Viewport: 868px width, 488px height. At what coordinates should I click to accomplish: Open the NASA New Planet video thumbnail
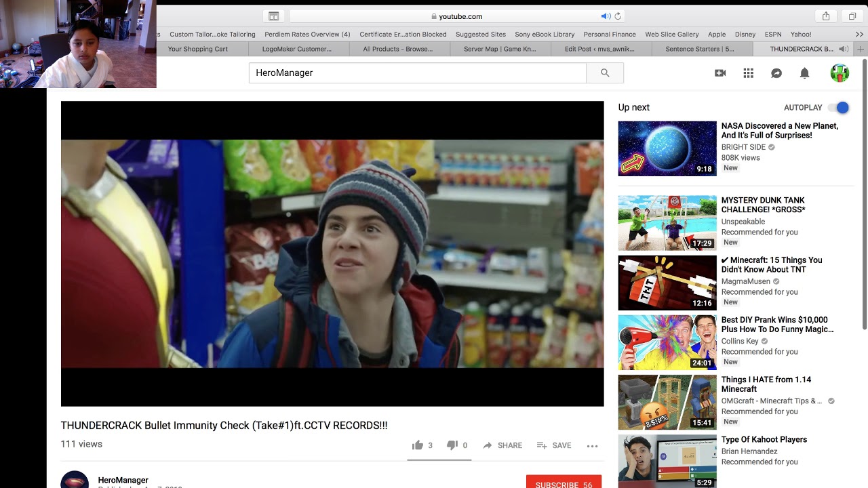667,148
